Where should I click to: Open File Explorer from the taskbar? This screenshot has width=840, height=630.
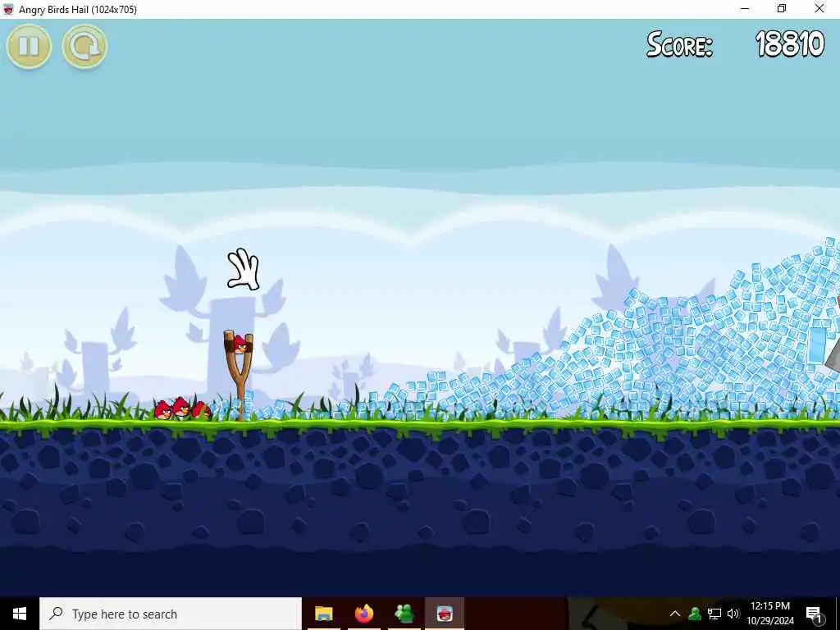coord(323,614)
